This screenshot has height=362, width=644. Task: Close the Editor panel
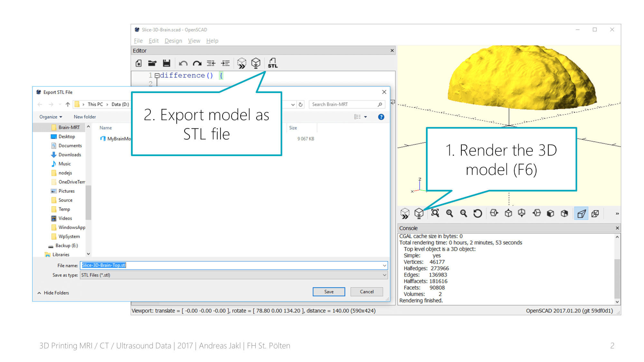point(392,51)
